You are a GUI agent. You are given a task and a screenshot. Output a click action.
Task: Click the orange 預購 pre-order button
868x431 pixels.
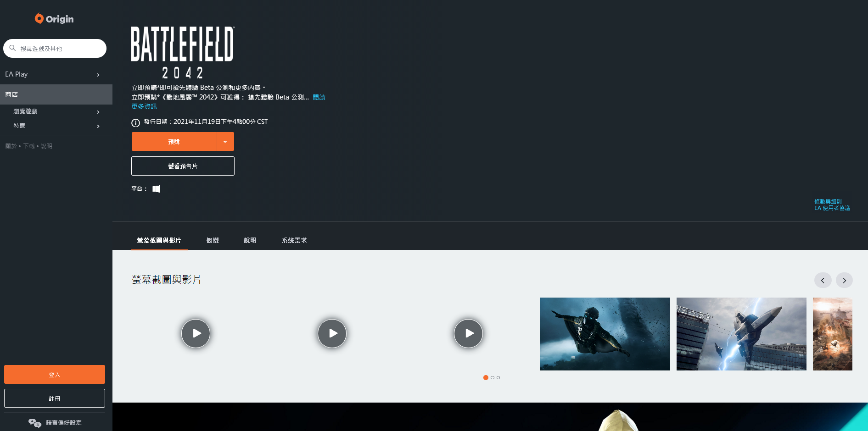[x=174, y=142]
